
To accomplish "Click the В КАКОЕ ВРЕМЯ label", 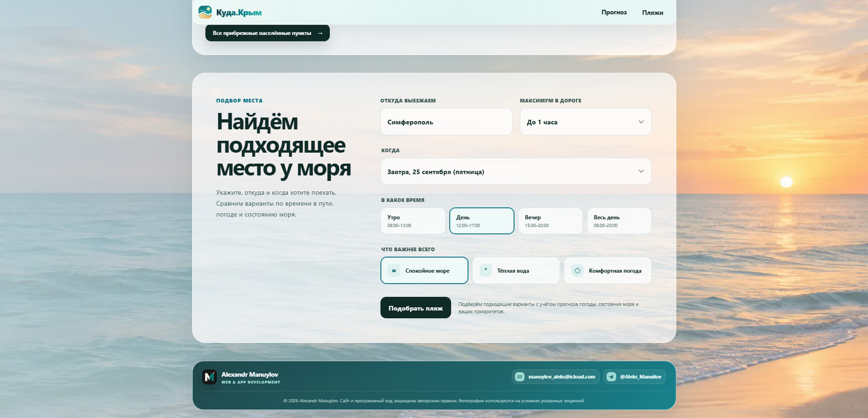I will pyautogui.click(x=403, y=200).
